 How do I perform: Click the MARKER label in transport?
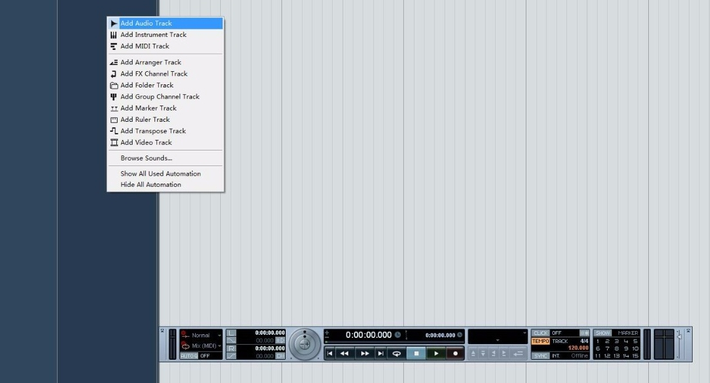(628, 333)
